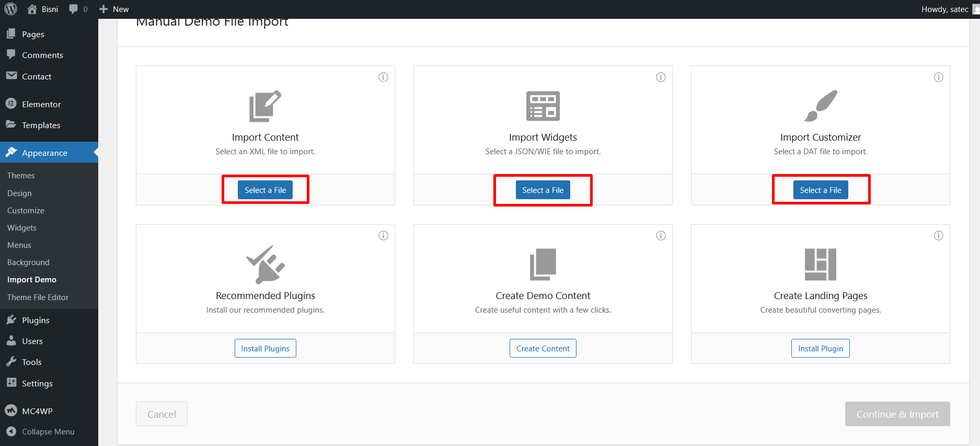Show info for the Import Content card
The height and width of the screenshot is (446, 980).
(x=383, y=77)
